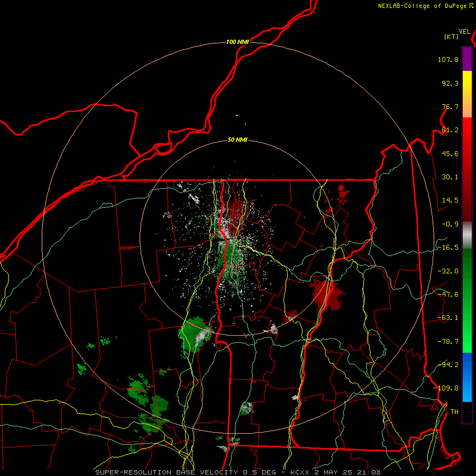Pick the gray near-zero color bar segment
This screenshot has width=476, height=476.
coord(467,235)
